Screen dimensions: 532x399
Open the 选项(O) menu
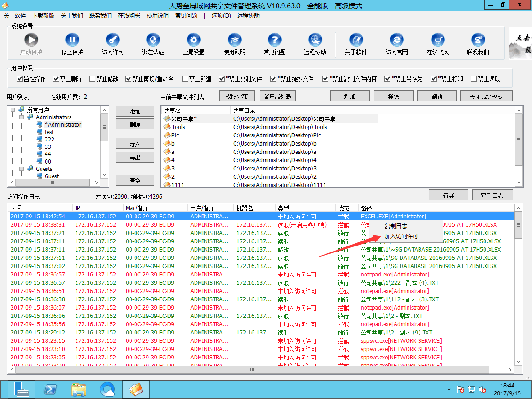[221, 16]
